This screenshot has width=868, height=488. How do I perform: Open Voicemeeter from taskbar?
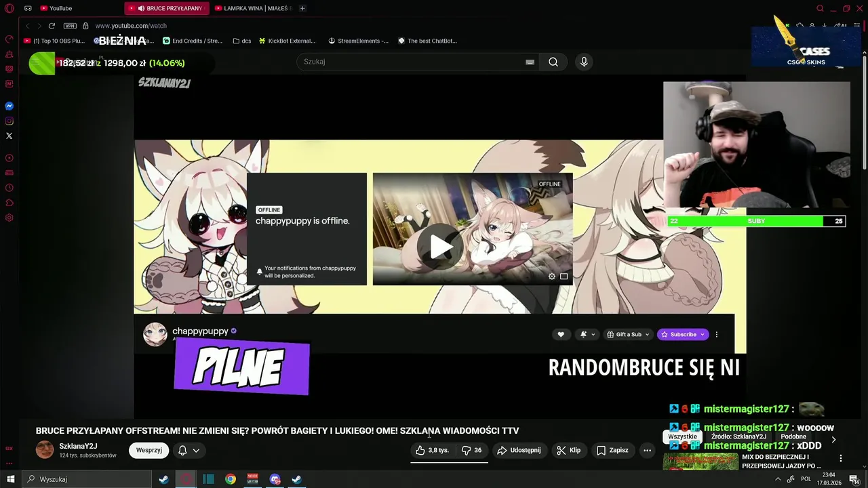click(253, 479)
